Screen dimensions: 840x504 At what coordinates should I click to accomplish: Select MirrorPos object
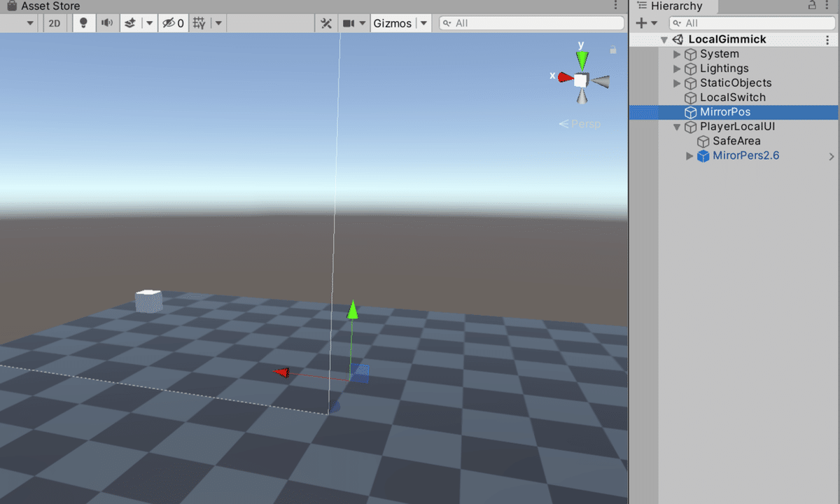click(725, 112)
